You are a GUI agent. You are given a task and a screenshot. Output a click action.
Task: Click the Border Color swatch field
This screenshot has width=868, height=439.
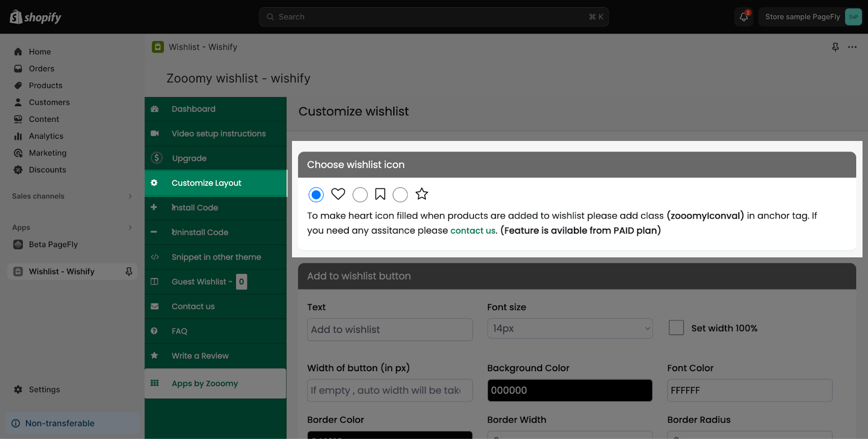coord(390,435)
